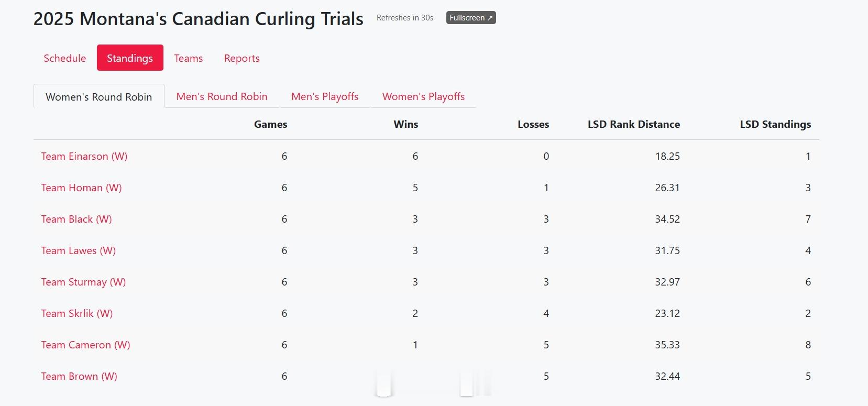The height and width of the screenshot is (406, 868).
Task: Open the Fullscreen view button
Action: click(470, 18)
